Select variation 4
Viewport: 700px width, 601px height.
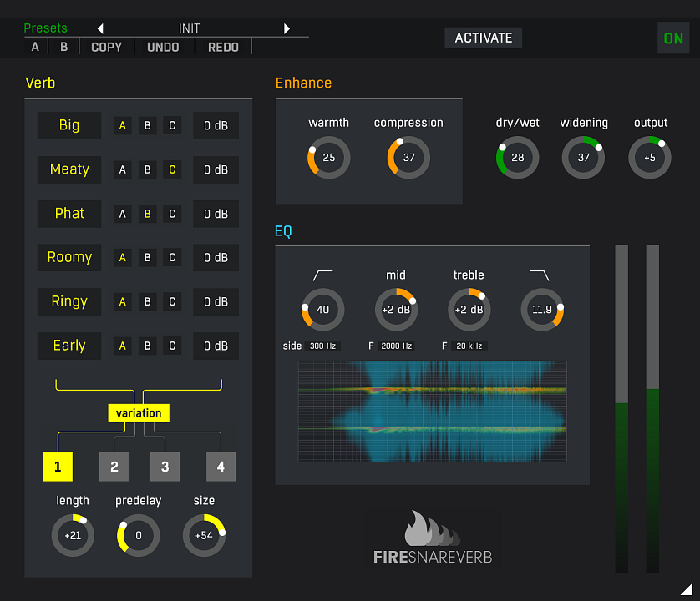point(221,467)
